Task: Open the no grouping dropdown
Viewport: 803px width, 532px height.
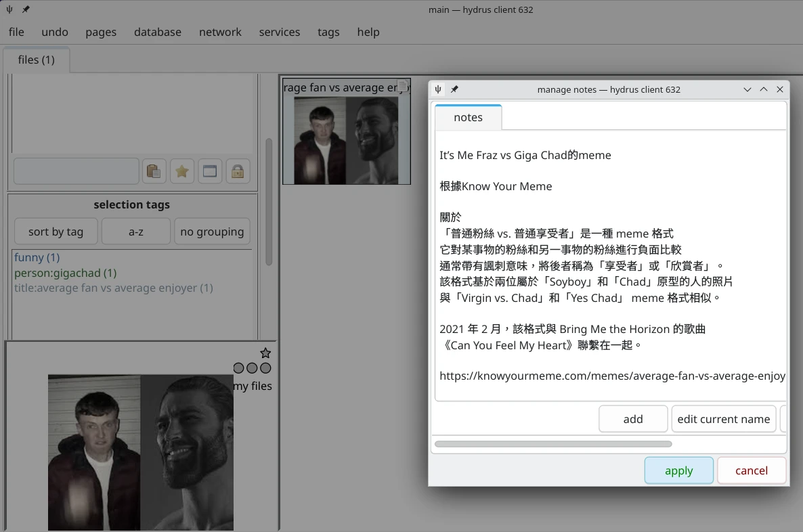Action: [212, 231]
